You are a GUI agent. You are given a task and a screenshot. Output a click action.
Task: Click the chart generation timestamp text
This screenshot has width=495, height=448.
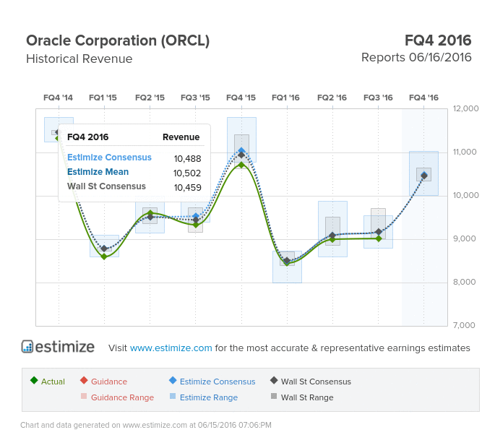click(x=146, y=425)
